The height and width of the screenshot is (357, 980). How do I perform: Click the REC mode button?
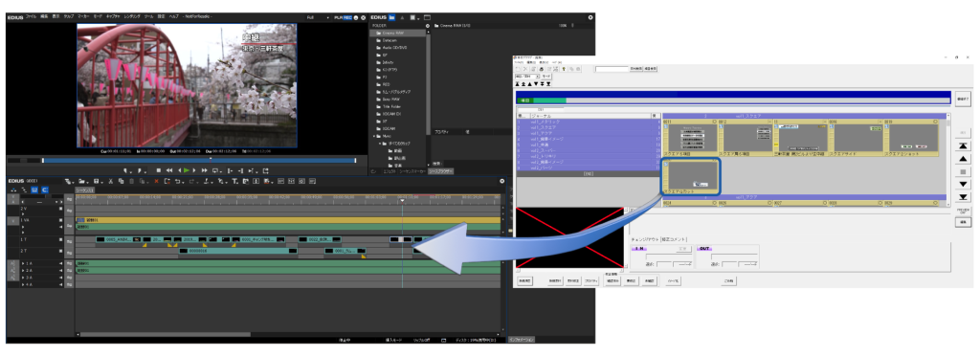click(x=347, y=17)
